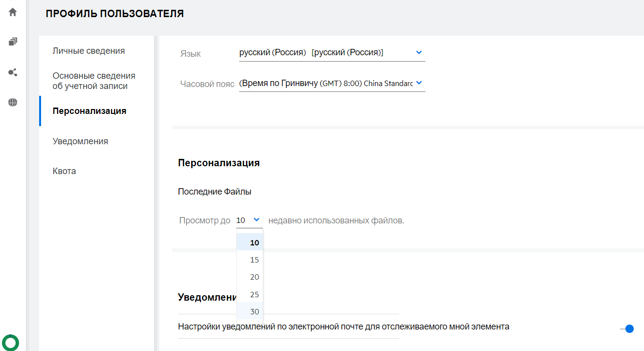Go to Личные сведения section
This screenshot has height=351, width=644.
(89, 51)
